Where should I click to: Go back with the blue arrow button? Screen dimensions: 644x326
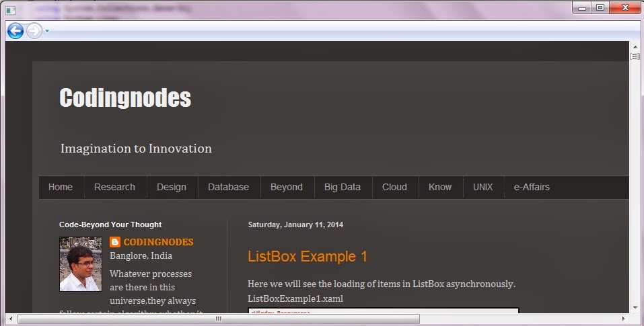pyautogui.click(x=15, y=31)
